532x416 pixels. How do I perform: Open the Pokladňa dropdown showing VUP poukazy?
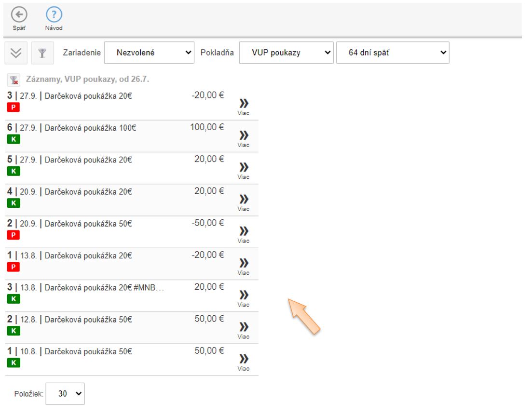coord(286,53)
